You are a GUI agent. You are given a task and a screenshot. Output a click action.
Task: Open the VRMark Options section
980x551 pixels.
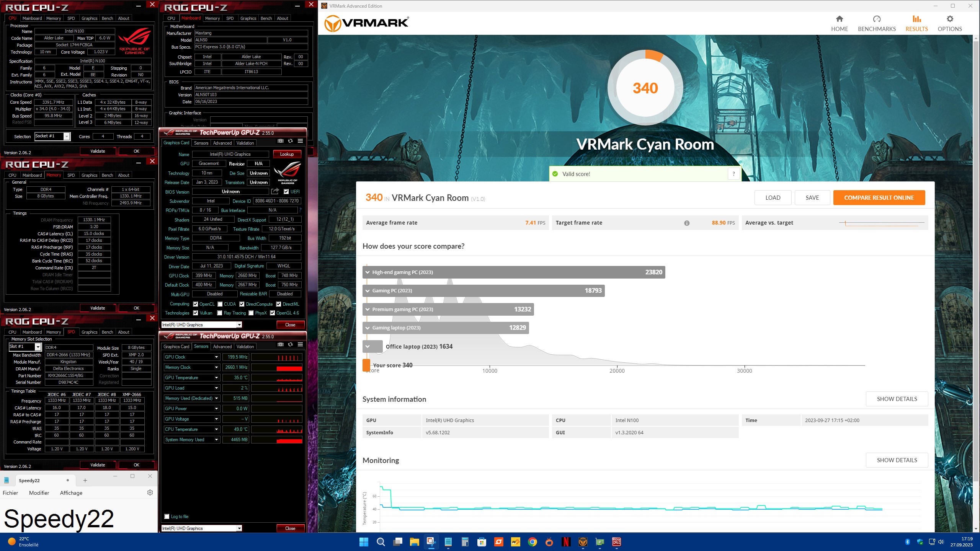click(949, 23)
